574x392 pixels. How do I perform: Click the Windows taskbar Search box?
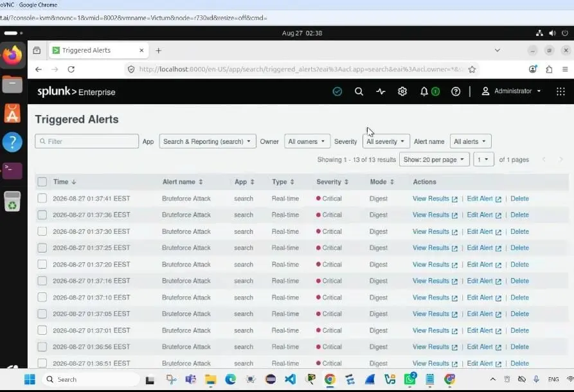tap(91, 380)
